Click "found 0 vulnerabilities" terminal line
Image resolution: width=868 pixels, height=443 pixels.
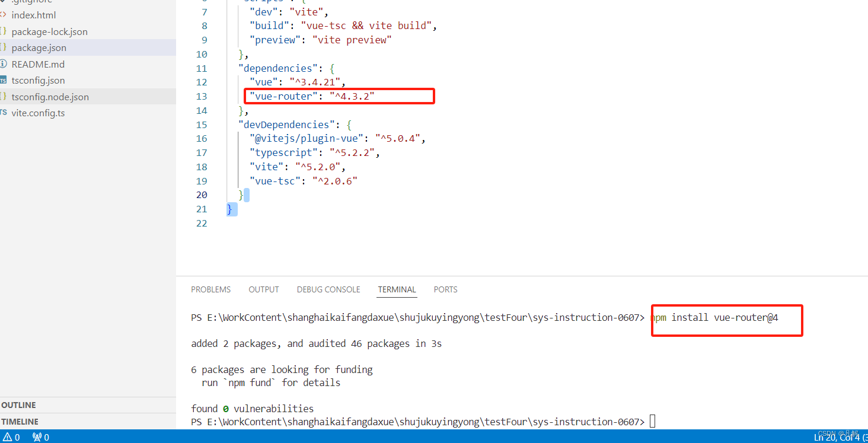pyautogui.click(x=253, y=409)
